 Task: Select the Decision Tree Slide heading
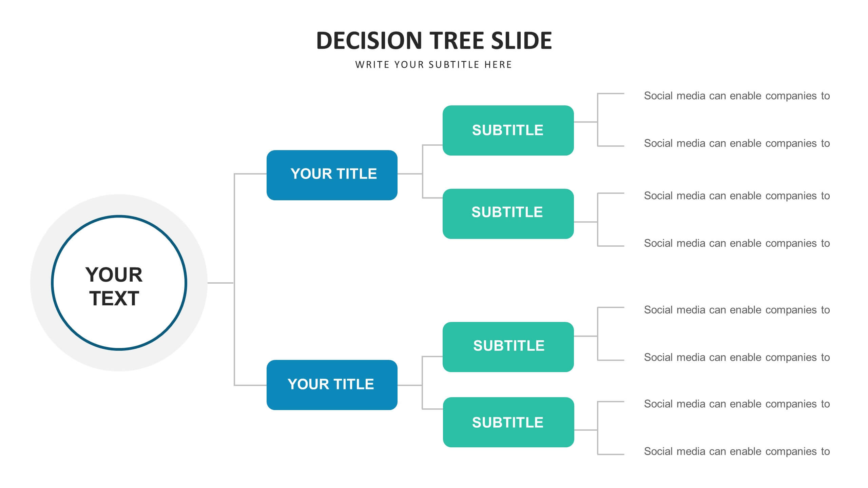pos(434,40)
